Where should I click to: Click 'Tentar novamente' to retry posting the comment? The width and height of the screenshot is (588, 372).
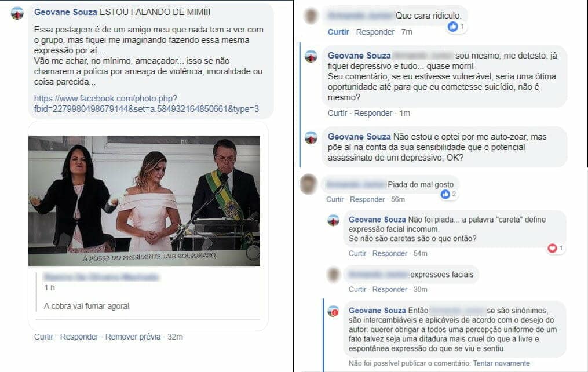(501, 363)
